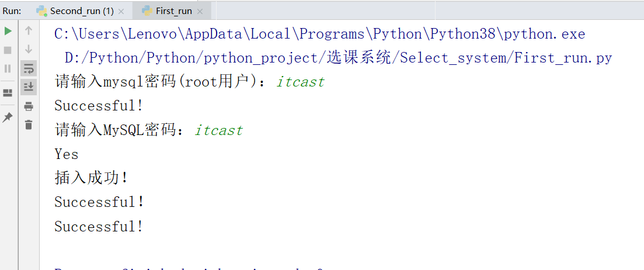Open the python.exe interpreter path link

coord(319,34)
